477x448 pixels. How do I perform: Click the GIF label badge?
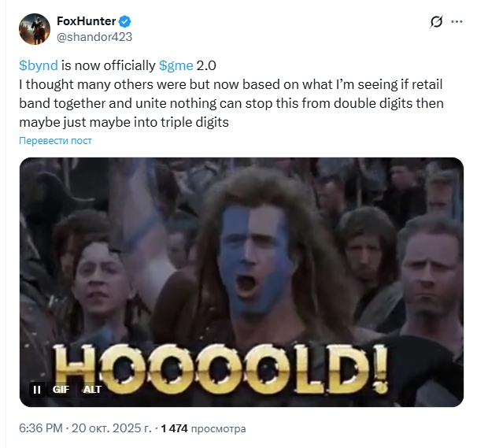pyautogui.click(x=61, y=389)
